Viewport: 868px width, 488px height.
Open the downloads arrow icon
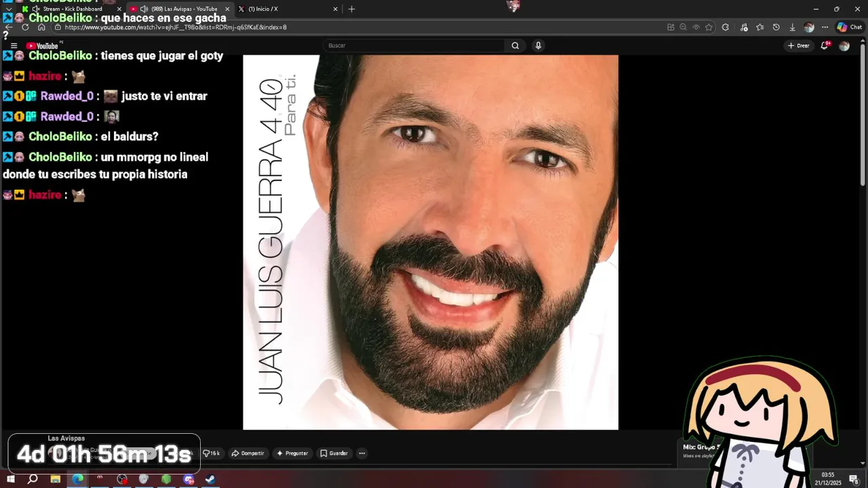[792, 27]
